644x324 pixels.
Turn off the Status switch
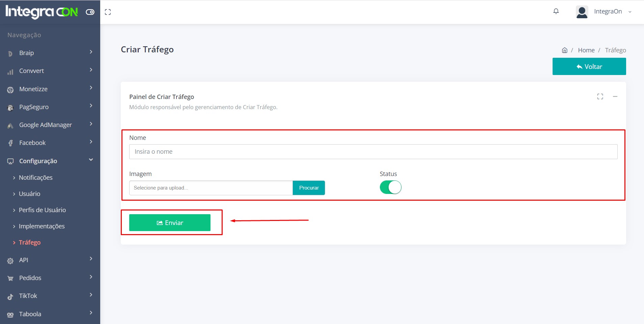coord(390,187)
